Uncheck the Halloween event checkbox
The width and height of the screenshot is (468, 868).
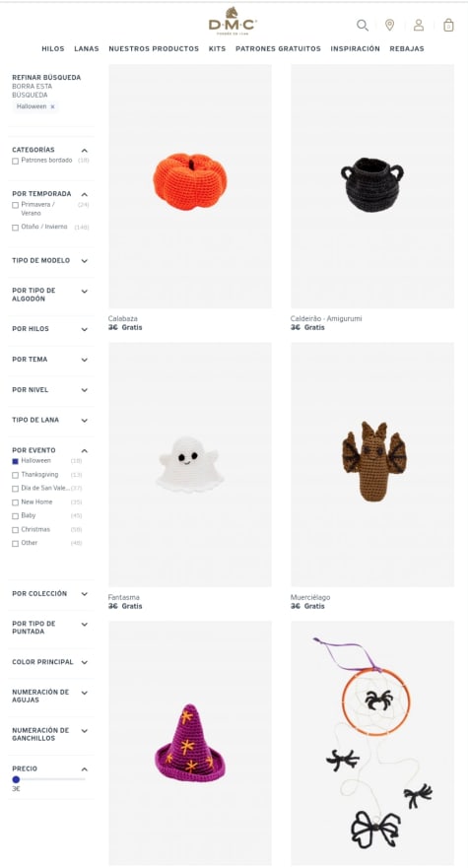tap(16, 461)
